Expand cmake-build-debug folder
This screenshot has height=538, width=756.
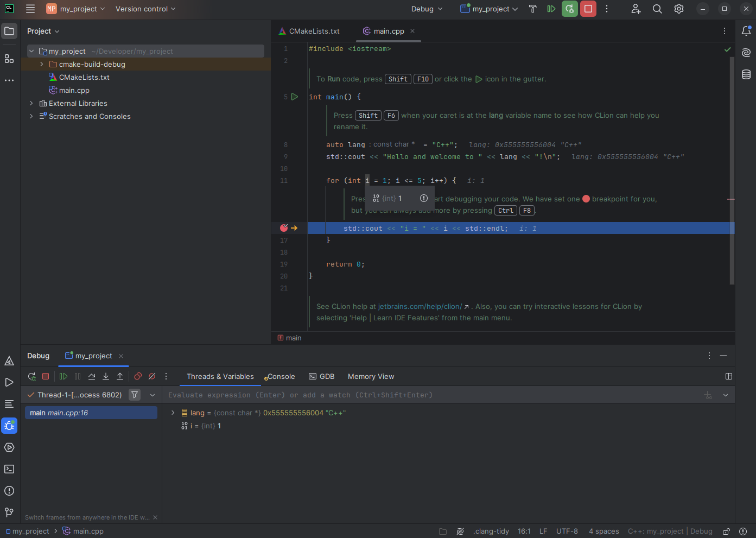42,64
